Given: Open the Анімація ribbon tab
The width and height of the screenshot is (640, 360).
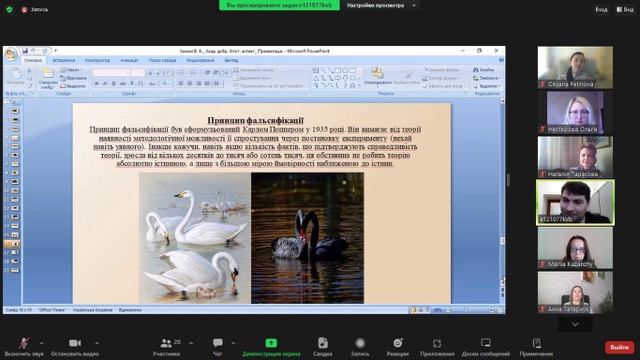Looking at the screenshot, I should (129, 60).
